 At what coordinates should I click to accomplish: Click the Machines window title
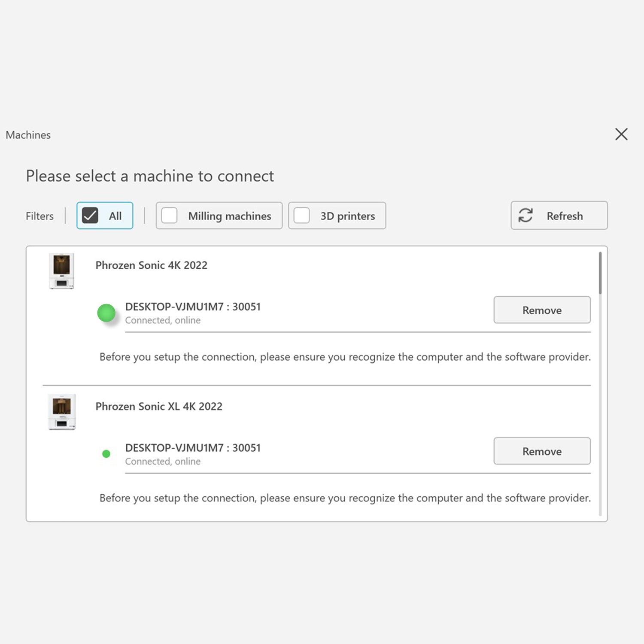tap(28, 135)
